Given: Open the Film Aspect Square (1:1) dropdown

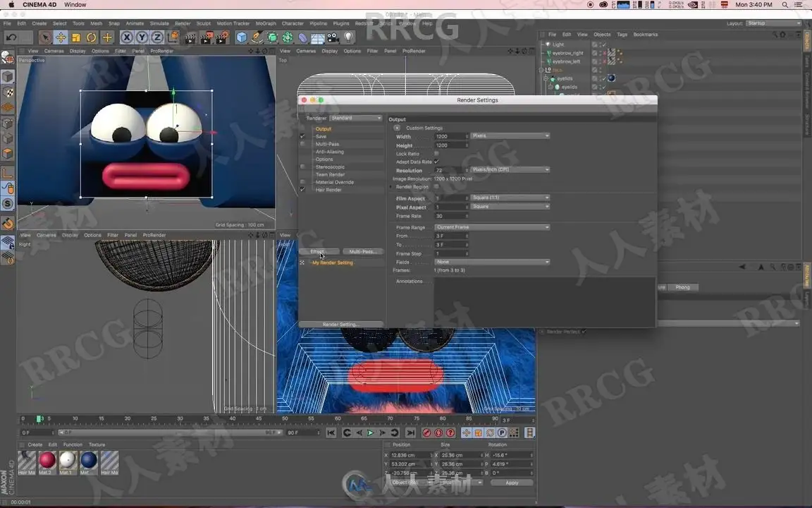Looking at the screenshot, I should [x=510, y=198].
